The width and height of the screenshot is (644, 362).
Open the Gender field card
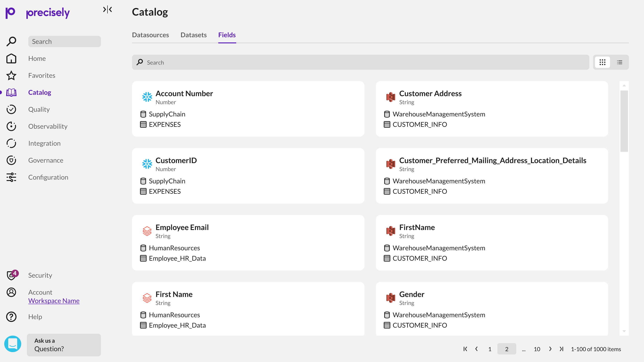[x=492, y=309]
